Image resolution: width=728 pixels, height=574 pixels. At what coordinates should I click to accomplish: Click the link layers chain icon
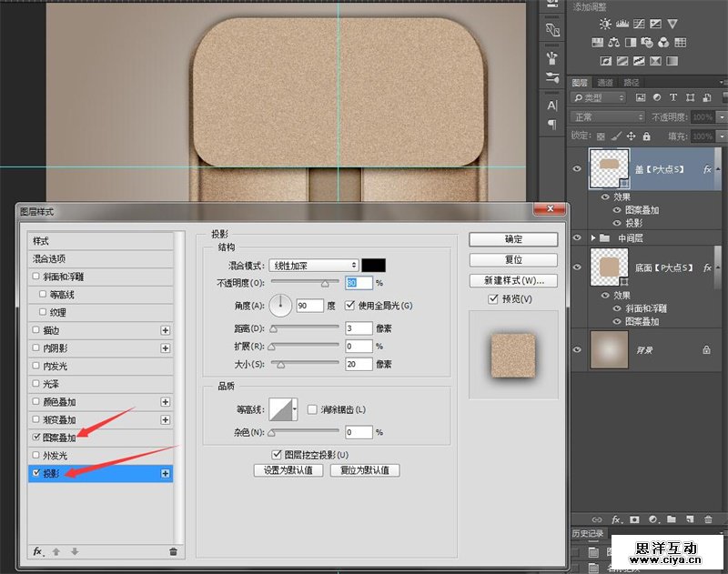598,519
